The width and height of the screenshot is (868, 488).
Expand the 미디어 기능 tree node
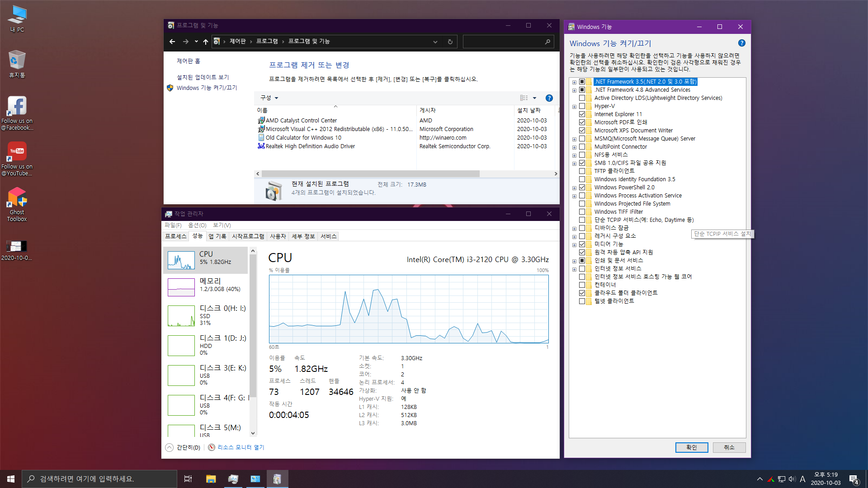574,245
